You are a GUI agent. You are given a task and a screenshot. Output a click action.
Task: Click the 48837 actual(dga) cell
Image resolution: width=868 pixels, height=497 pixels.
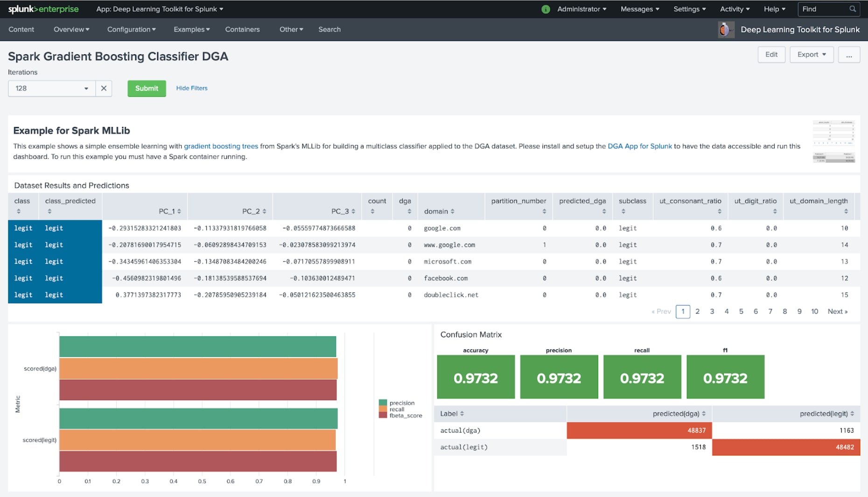coord(639,430)
